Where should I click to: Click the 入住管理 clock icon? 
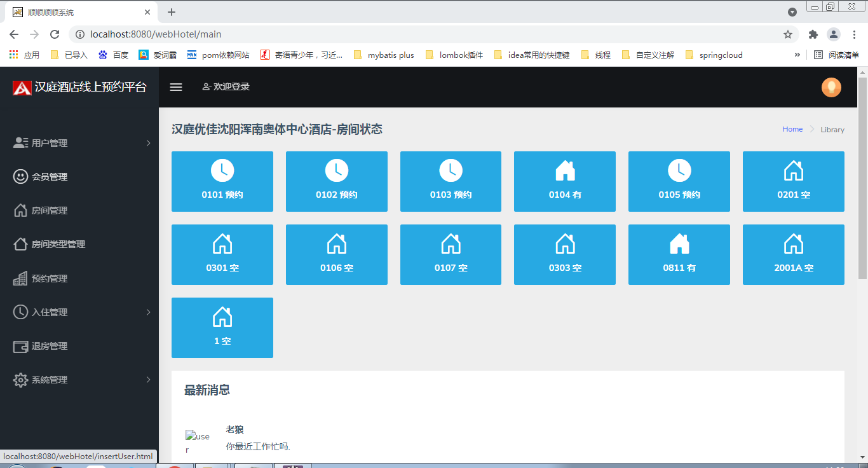tap(20, 312)
